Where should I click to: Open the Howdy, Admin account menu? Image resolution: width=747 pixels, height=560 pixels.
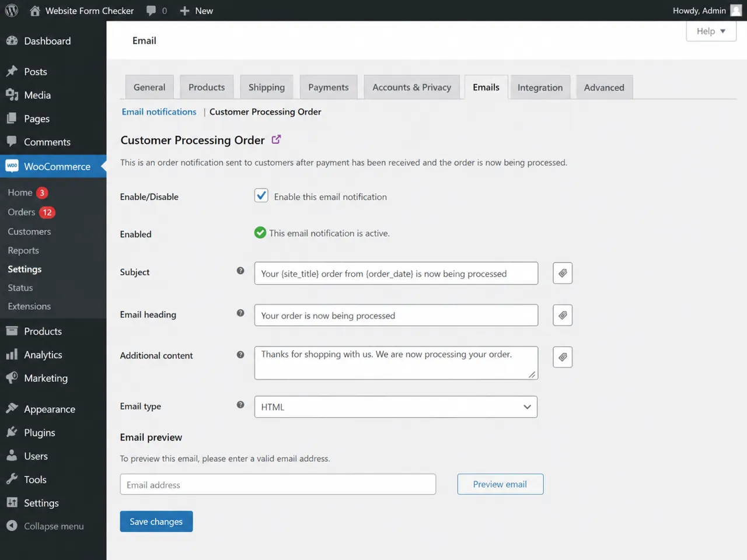tap(699, 10)
